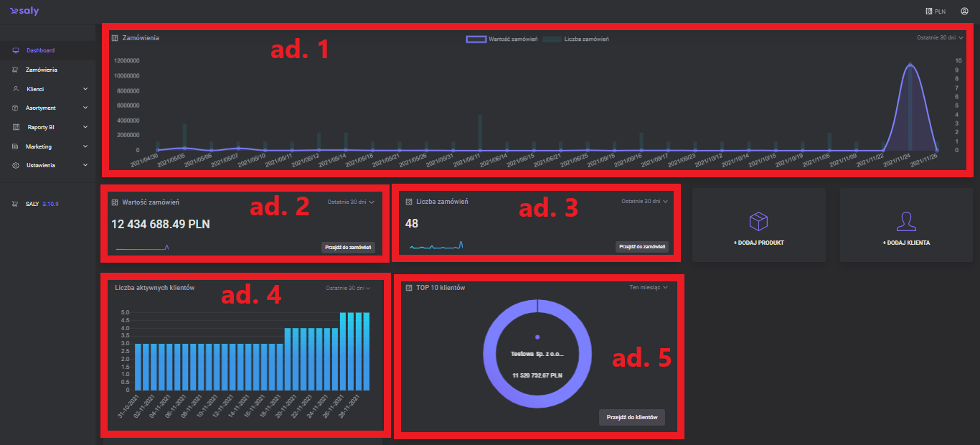980x445 pixels.
Task: Click the Marketing icon in sidebar
Action: click(x=16, y=146)
